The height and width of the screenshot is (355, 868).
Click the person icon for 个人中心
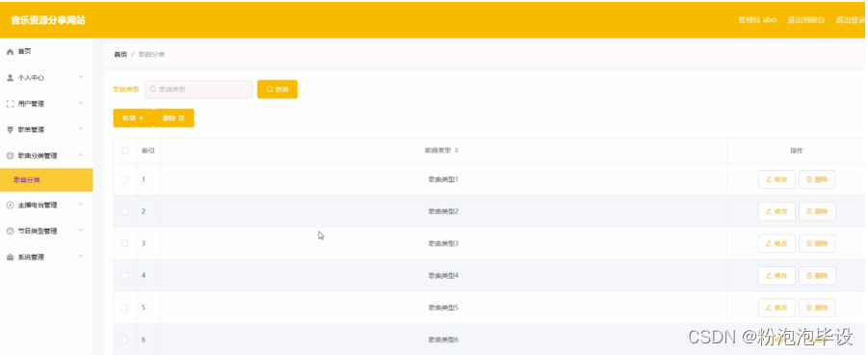[10, 77]
